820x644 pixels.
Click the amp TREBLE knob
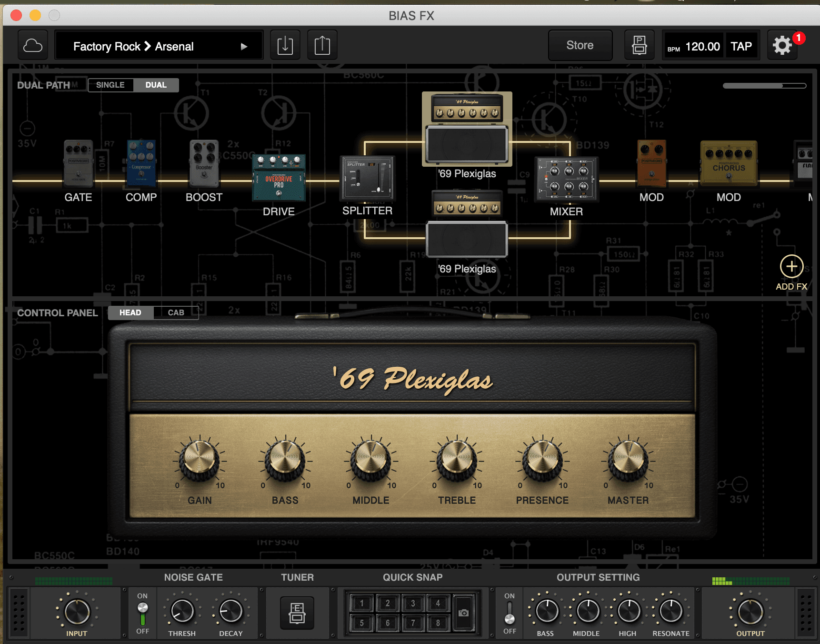457,459
